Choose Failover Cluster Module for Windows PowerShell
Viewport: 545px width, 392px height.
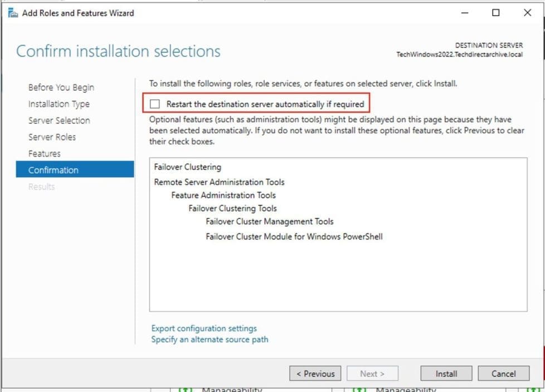294,237
